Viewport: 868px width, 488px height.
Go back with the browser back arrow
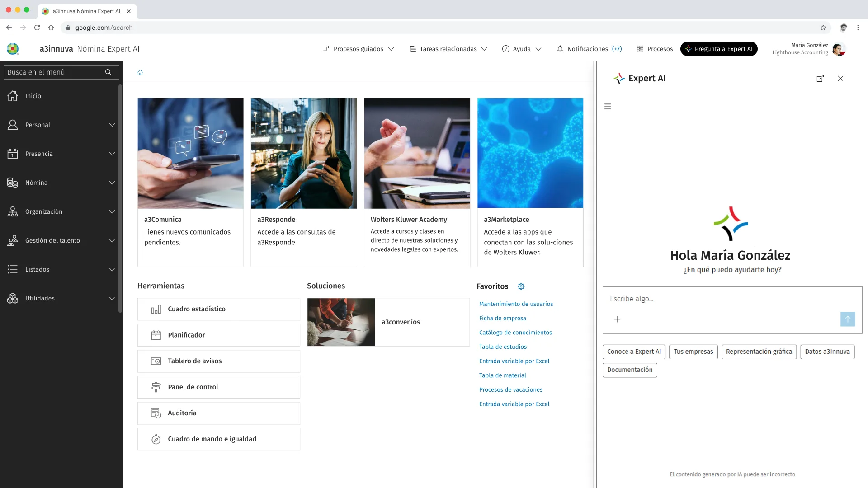[9, 28]
